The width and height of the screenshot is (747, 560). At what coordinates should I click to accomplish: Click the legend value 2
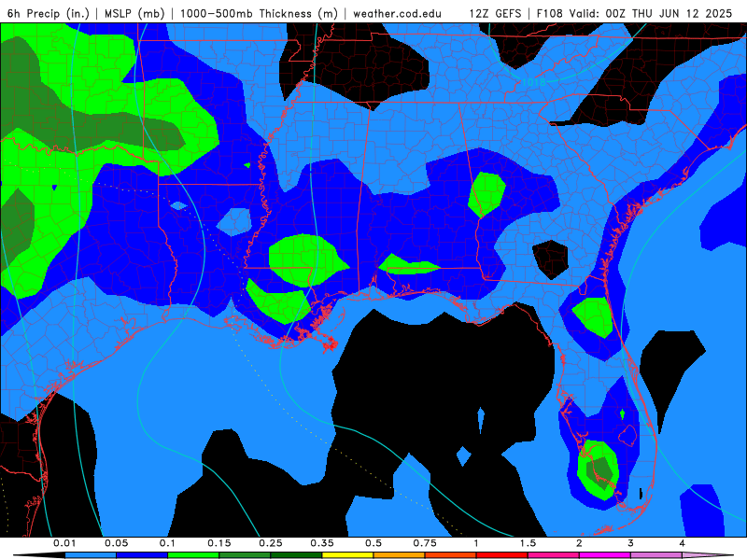tap(579, 543)
